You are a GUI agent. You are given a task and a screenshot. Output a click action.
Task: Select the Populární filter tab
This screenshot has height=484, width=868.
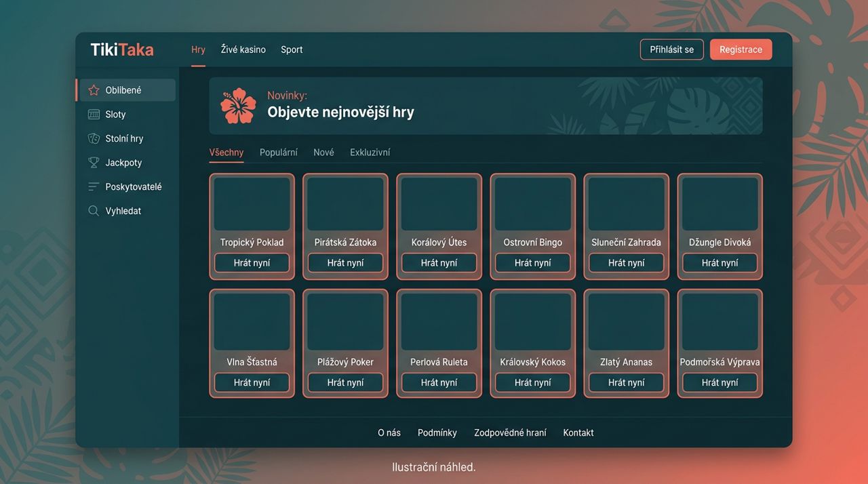tap(279, 153)
